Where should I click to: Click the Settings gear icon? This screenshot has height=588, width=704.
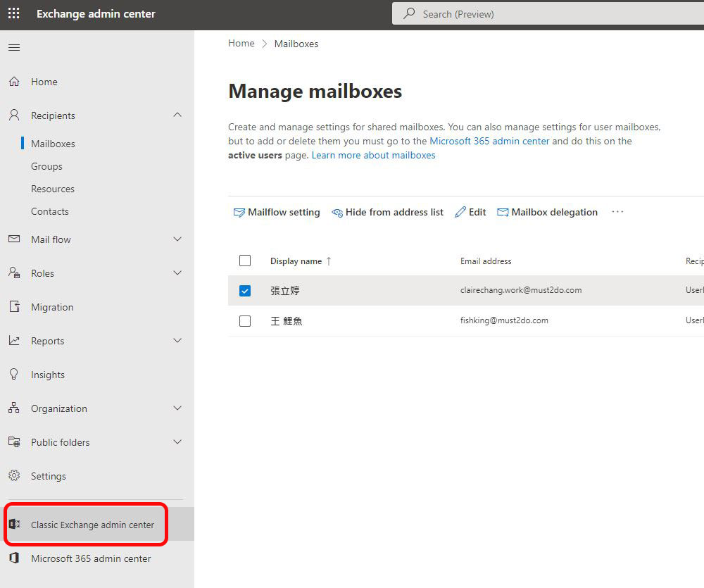(14, 476)
